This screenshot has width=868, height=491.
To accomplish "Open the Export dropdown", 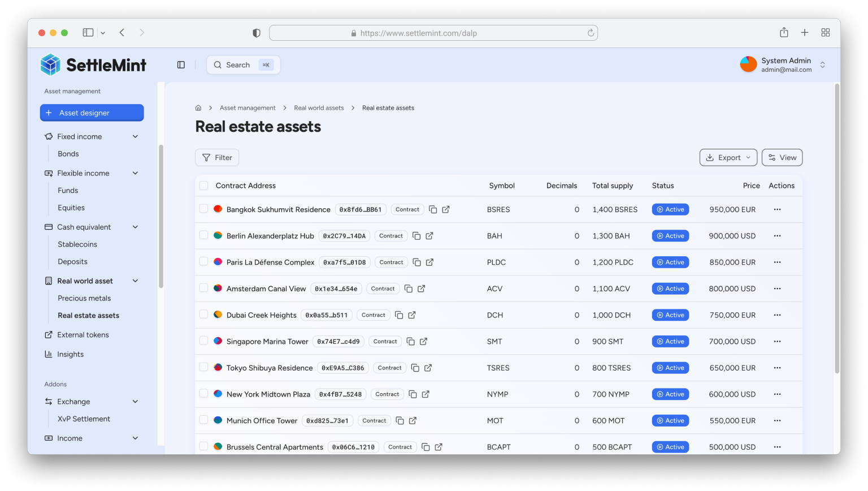I will click(x=728, y=158).
